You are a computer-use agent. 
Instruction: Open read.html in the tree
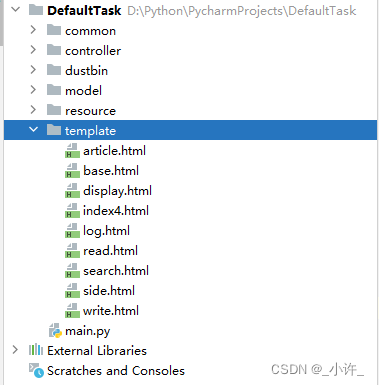(x=110, y=251)
